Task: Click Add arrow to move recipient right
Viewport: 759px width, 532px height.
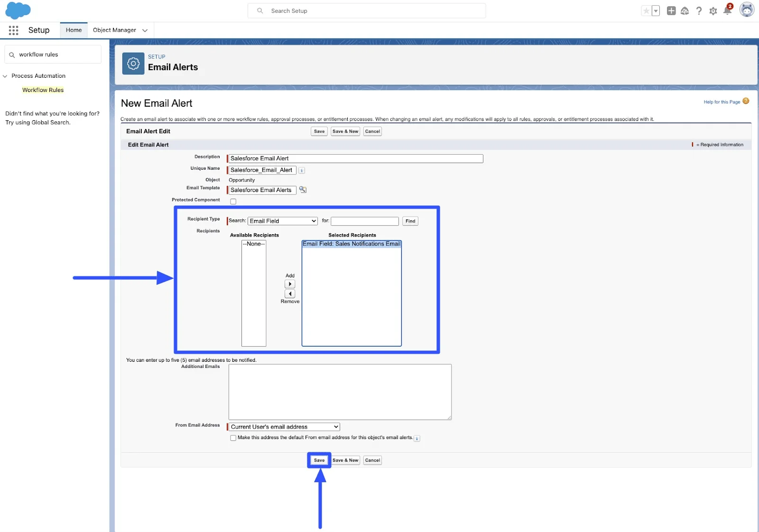Action: (x=290, y=284)
